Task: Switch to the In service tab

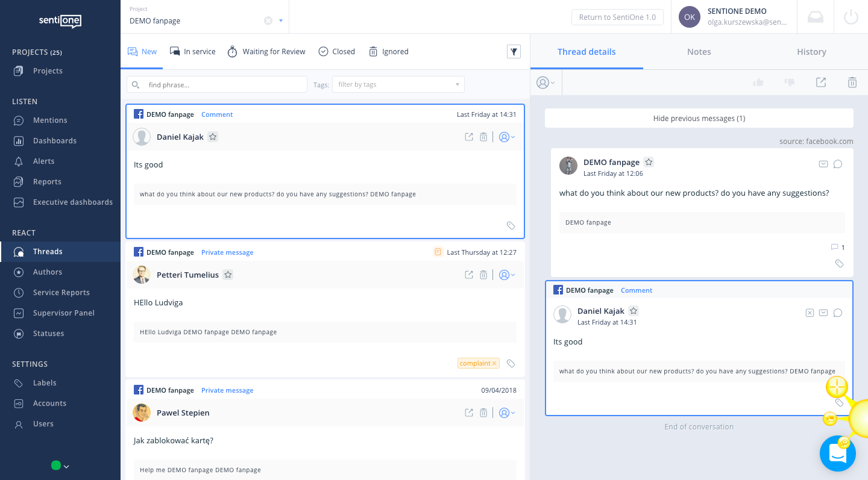Action: 193,52
